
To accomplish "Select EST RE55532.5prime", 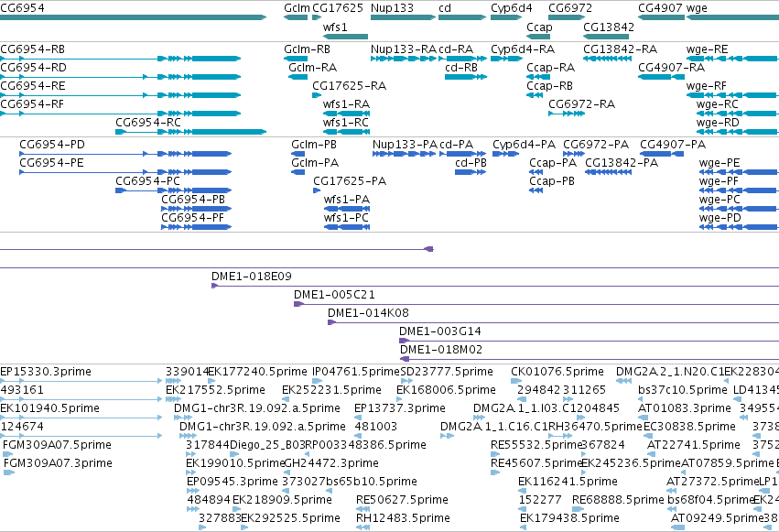I will tap(536, 445).
